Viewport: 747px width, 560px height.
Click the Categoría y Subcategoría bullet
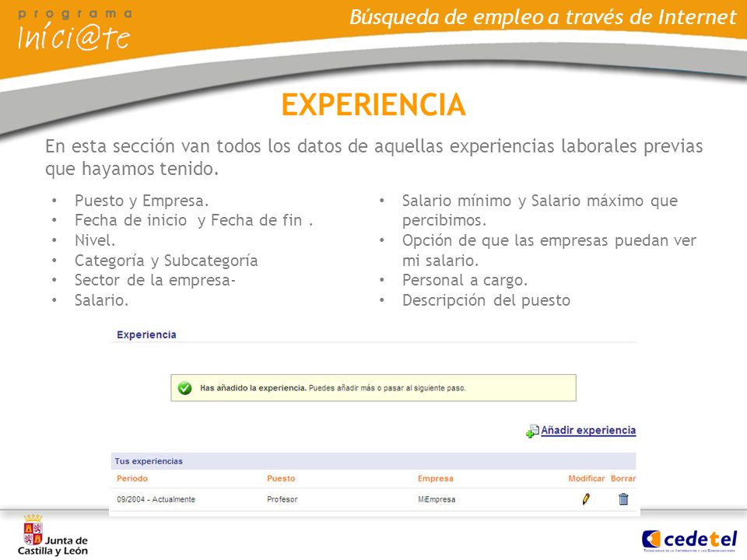167,261
